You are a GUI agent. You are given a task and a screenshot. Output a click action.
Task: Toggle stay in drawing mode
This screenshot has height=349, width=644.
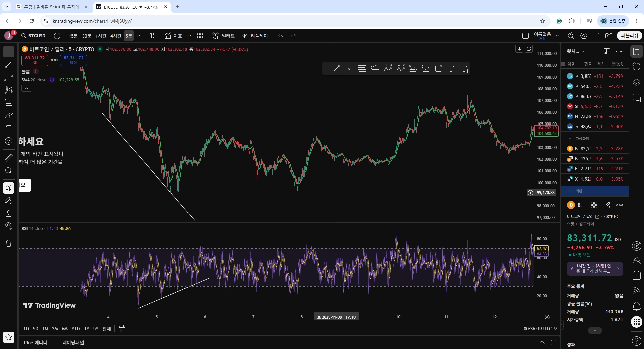tap(9, 201)
